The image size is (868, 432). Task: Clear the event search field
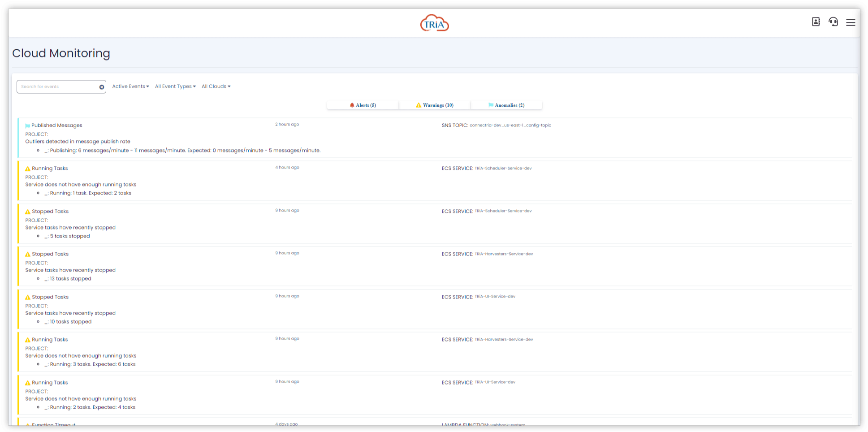[102, 87]
